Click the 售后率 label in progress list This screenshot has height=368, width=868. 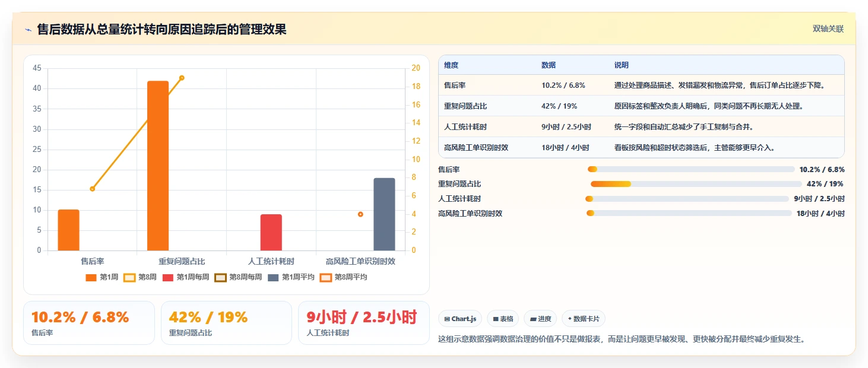coord(449,169)
